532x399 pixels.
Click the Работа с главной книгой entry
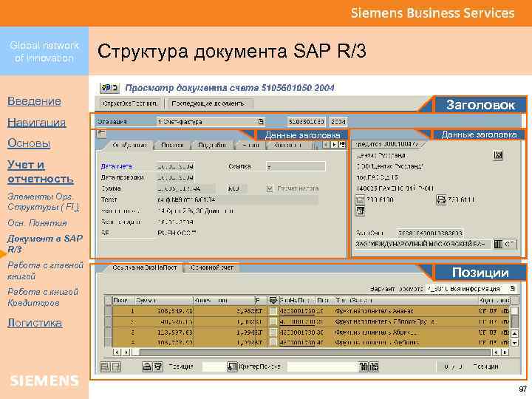click(x=45, y=270)
